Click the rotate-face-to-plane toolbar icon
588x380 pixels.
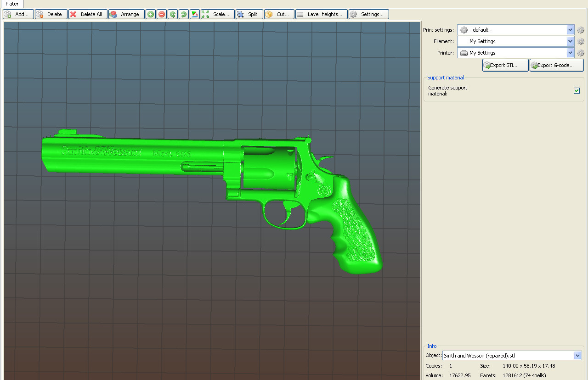pyautogui.click(x=195, y=14)
